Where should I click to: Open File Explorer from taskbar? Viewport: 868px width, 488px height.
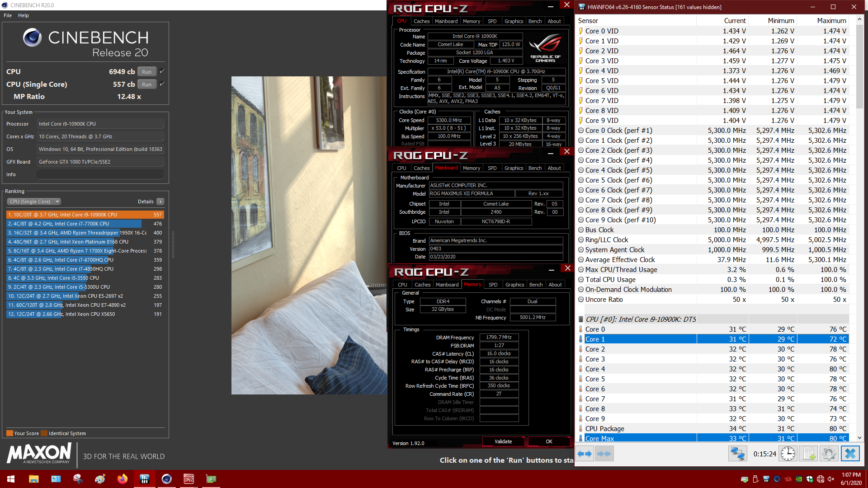pos(34,479)
